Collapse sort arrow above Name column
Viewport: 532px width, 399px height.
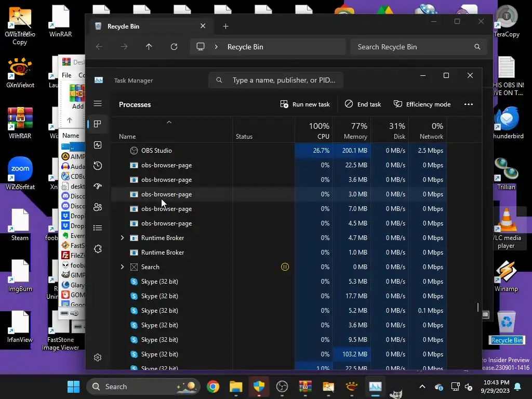click(x=169, y=122)
